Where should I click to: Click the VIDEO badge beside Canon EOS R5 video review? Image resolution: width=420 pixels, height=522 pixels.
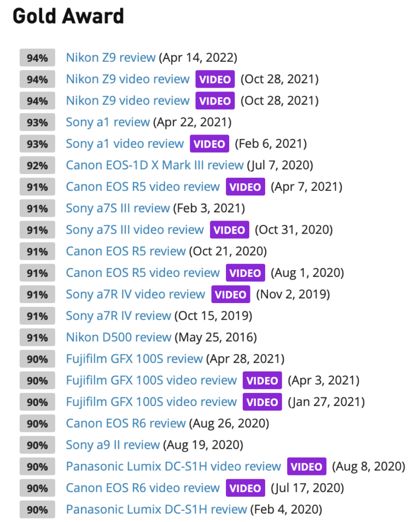[245, 187]
